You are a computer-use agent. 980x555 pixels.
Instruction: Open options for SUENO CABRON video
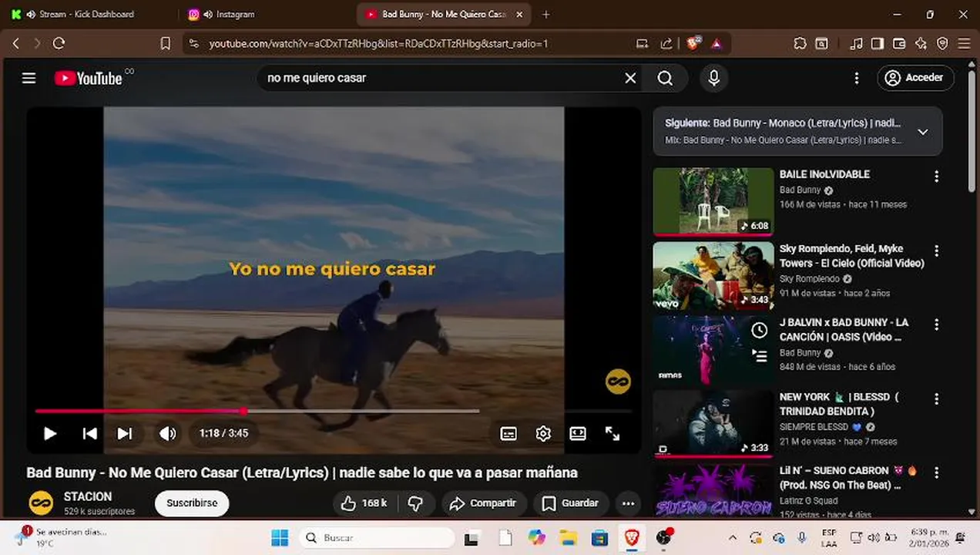pos(937,473)
